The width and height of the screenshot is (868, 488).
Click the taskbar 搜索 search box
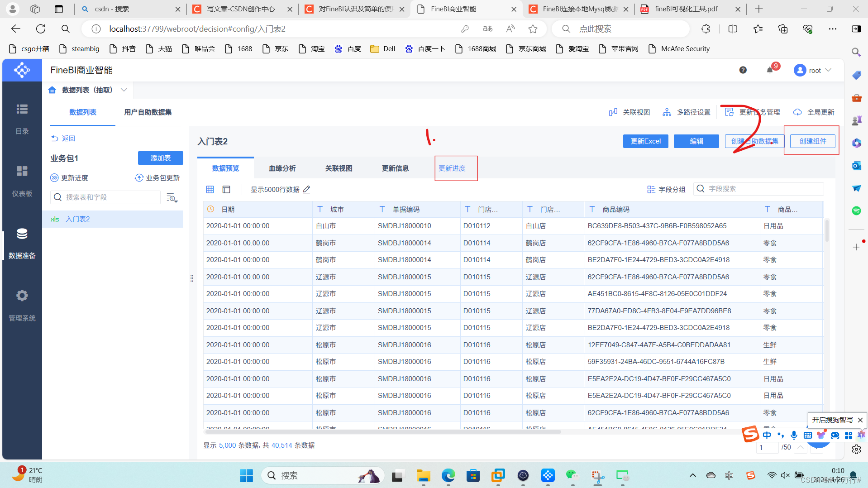tap(323, 476)
